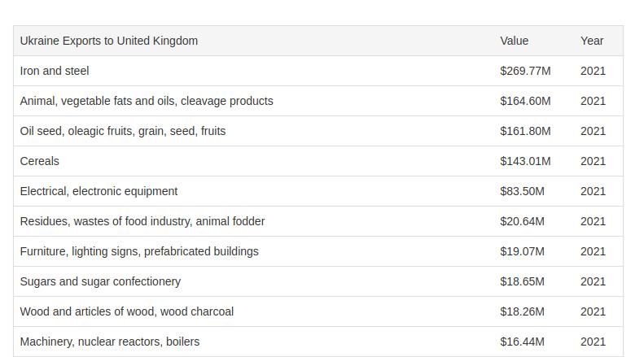644x357 pixels.
Task: Open Furniture, lighting signs link
Action: pos(139,251)
